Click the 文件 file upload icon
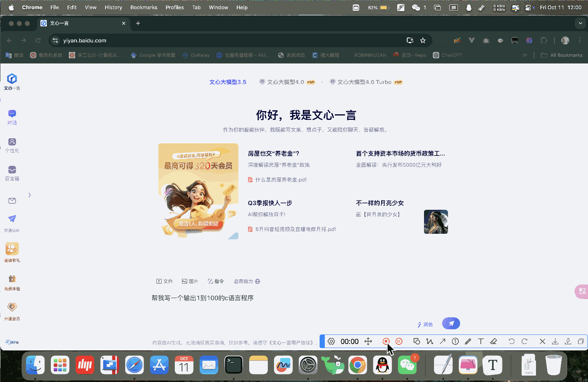The image size is (588, 382). pos(164,281)
